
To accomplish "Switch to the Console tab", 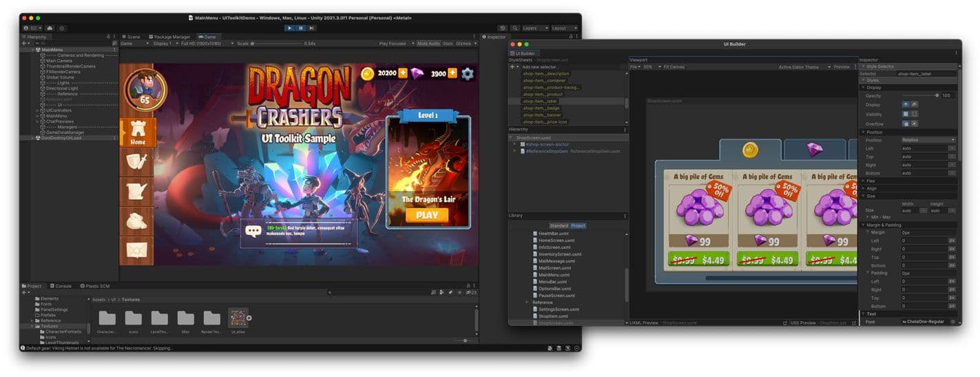I will (61, 286).
